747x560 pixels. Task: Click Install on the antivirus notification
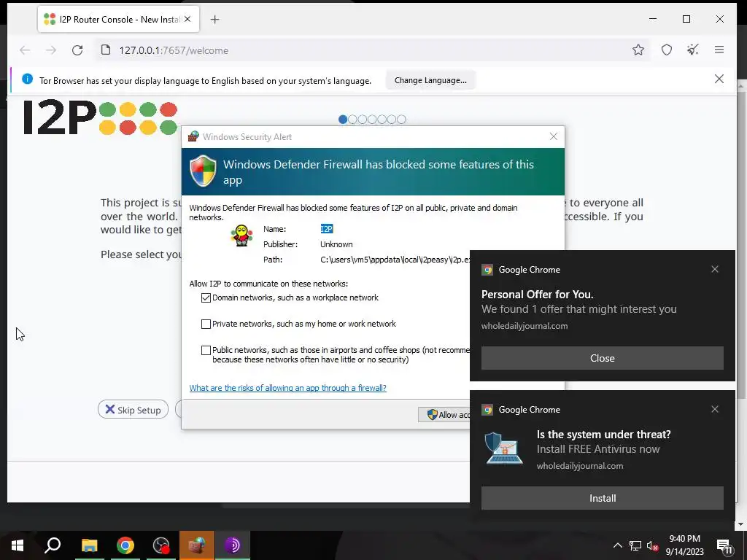click(602, 498)
